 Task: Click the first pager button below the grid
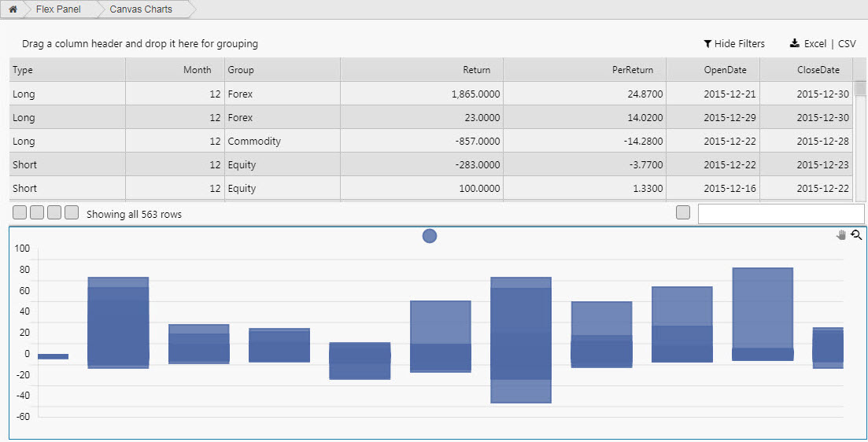(x=20, y=212)
